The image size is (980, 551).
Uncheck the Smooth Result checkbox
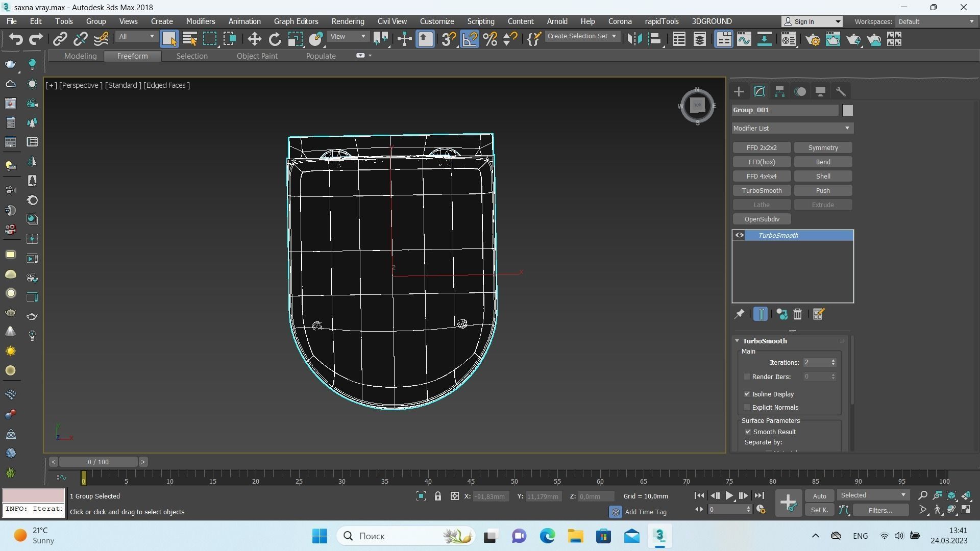click(748, 432)
